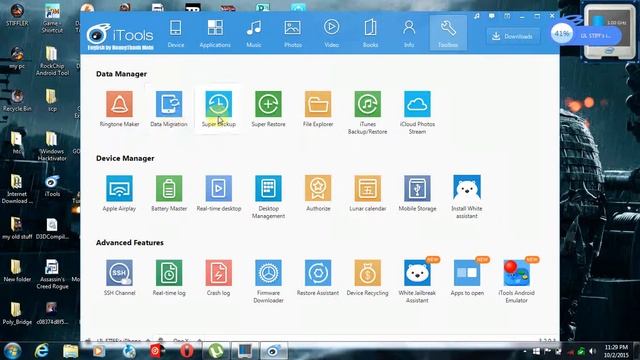Open Super Backup
Screen dimensions: 640x360
[x=218, y=104]
